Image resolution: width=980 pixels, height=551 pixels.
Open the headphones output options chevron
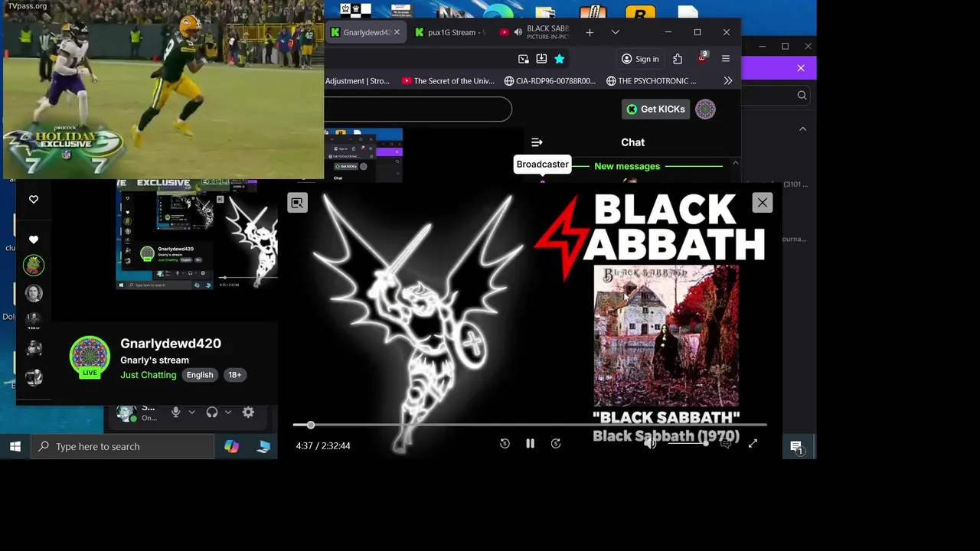coord(227,412)
